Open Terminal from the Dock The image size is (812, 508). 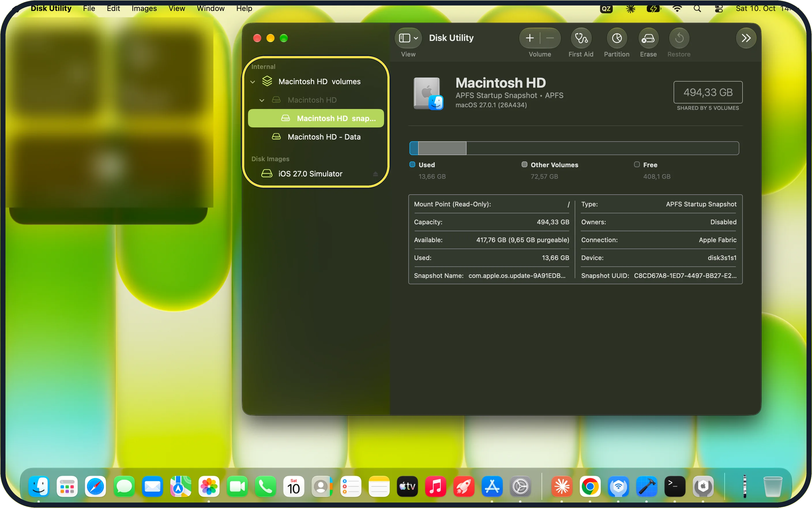click(x=674, y=486)
